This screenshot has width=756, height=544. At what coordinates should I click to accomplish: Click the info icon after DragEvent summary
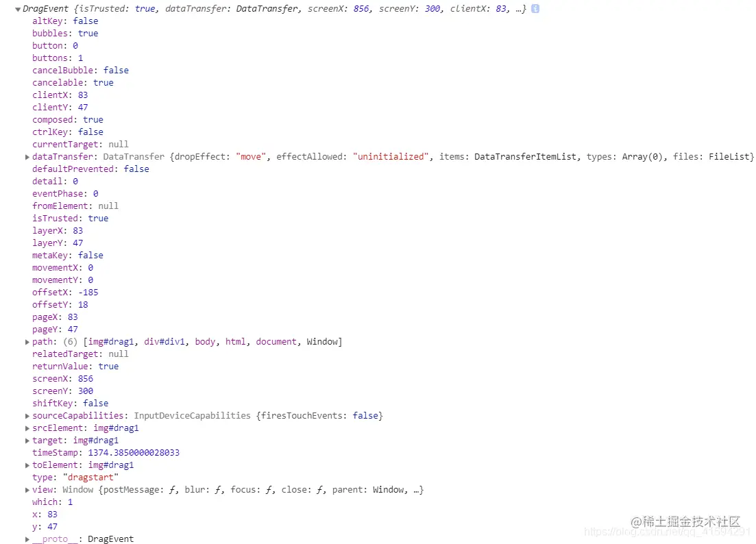(535, 9)
